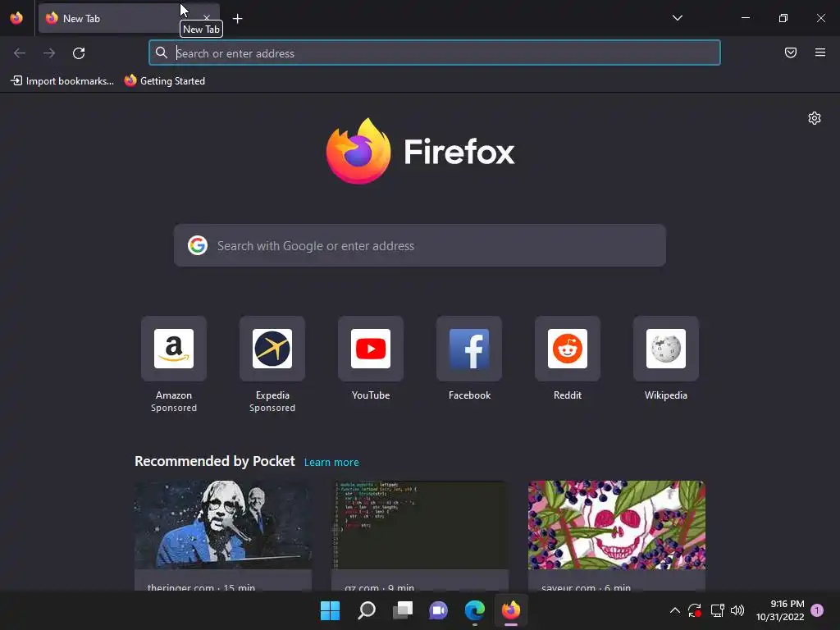Open network status tray icon
This screenshot has width=840, height=630.
click(717, 610)
